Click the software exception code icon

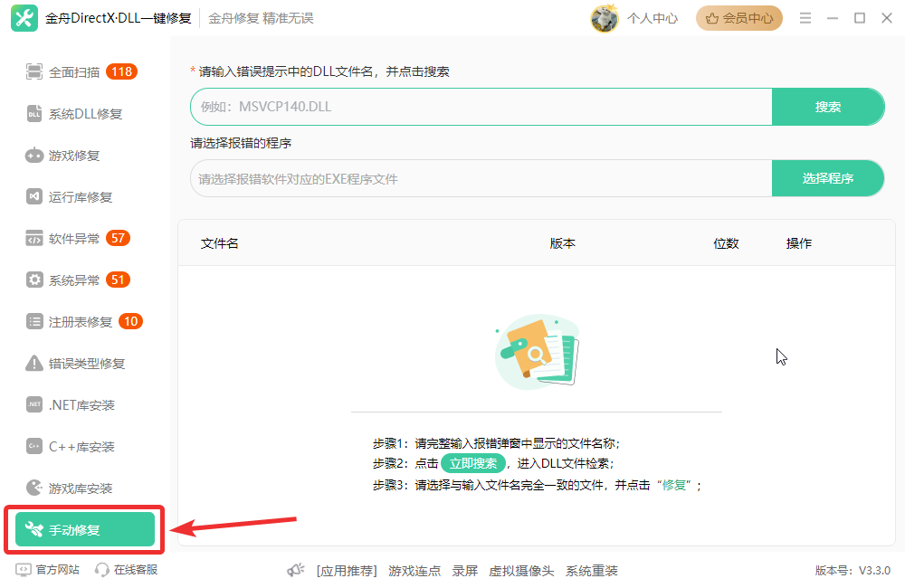[x=34, y=238]
